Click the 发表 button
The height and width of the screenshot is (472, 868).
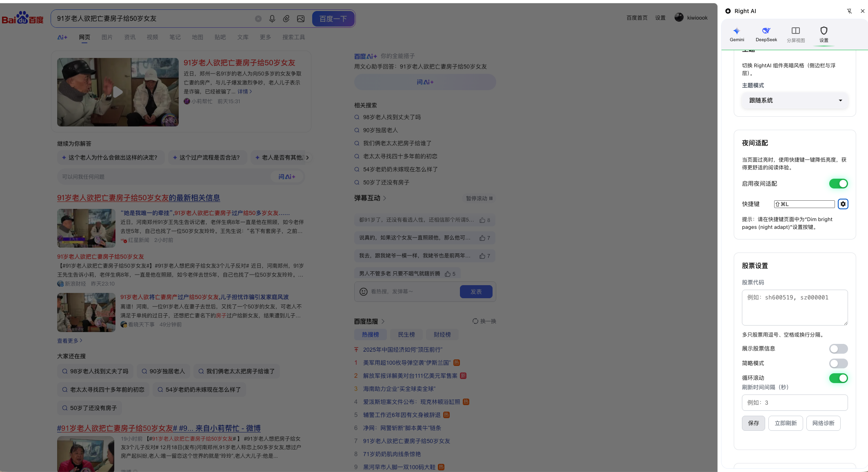(476, 292)
